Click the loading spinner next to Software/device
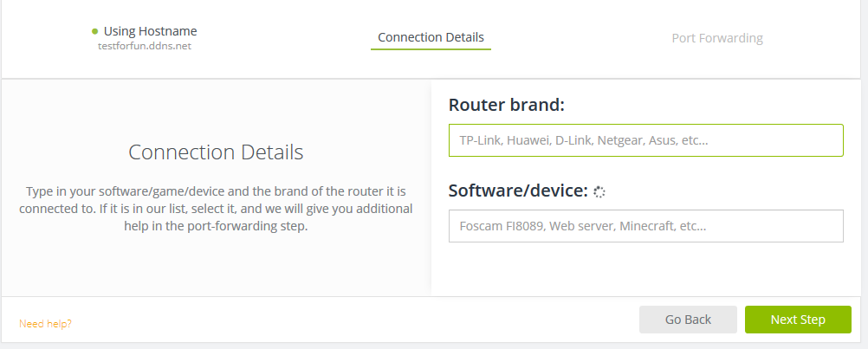868x349 pixels. click(599, 192)
